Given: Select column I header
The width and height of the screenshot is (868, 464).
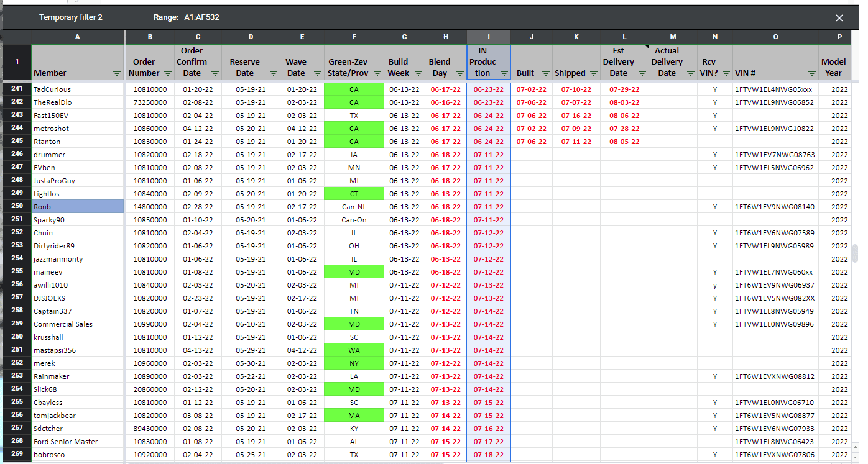Looking at the screenshot, I should point(489,37).
